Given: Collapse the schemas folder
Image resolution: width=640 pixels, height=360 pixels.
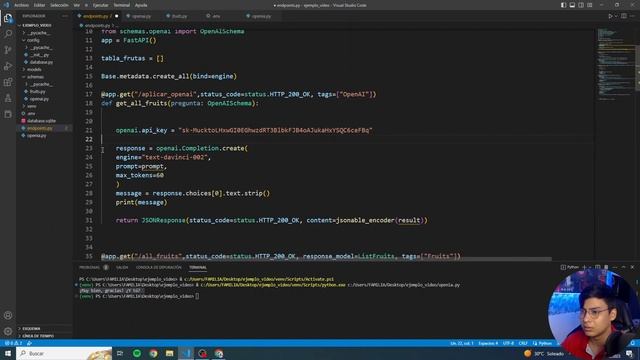Looking at the screenshot, I should click(35, 77).
